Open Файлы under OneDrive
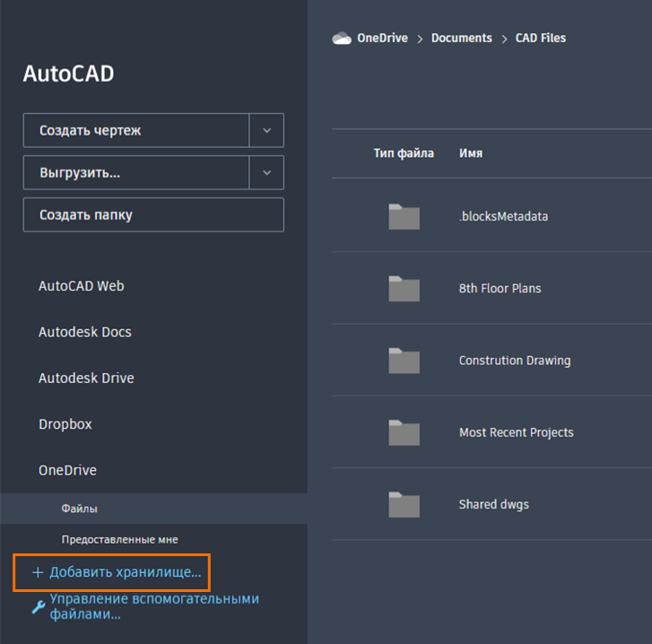Viewport: 652px width, 644px height. pos(80,509)
